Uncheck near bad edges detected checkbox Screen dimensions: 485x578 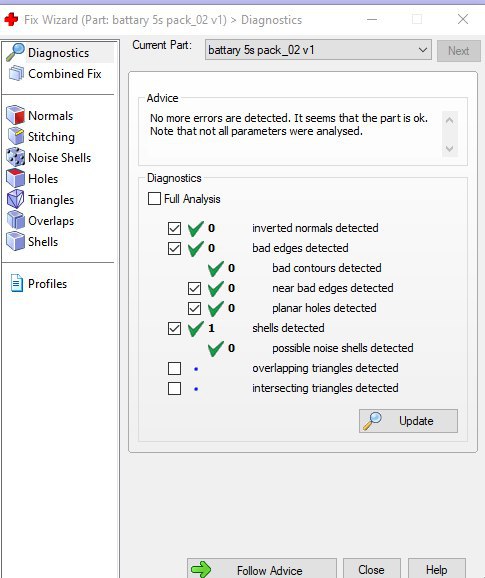194,288
